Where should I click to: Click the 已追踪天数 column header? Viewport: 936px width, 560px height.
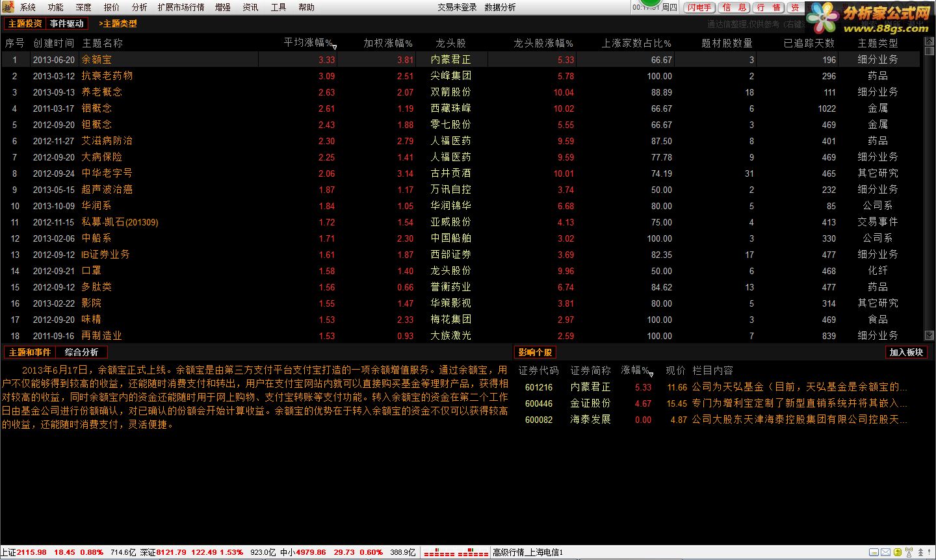click(809, 43)
